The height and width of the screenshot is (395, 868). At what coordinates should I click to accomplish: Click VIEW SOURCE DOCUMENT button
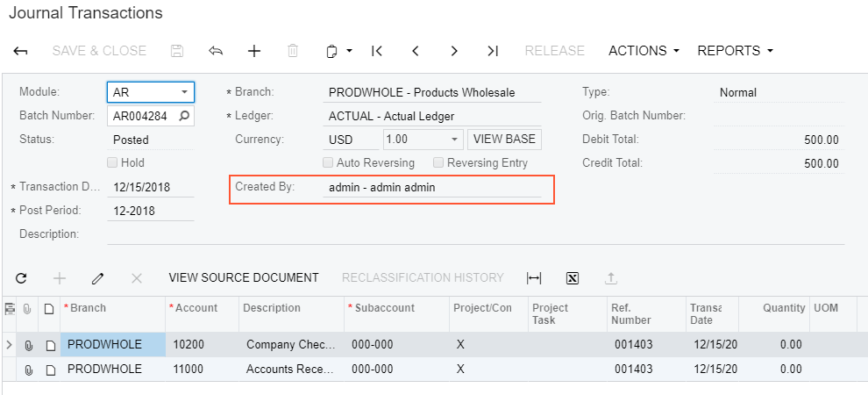pos(244,278)
